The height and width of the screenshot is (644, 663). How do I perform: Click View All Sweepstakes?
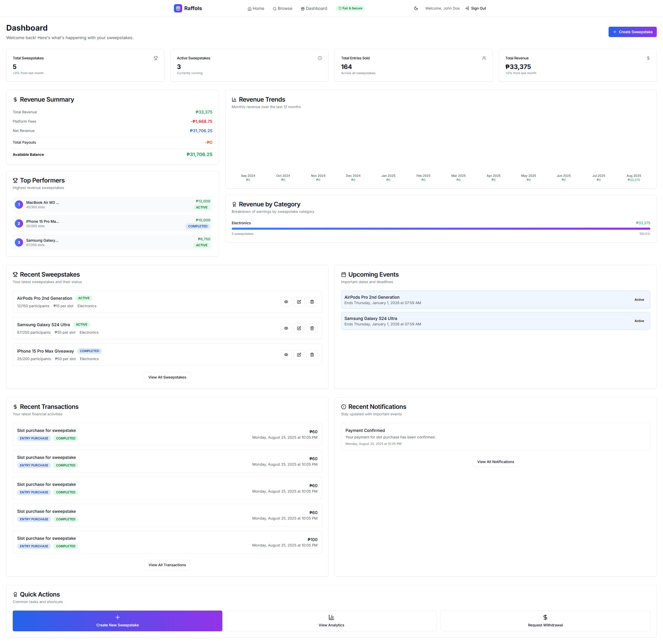[x=167, y=377]
